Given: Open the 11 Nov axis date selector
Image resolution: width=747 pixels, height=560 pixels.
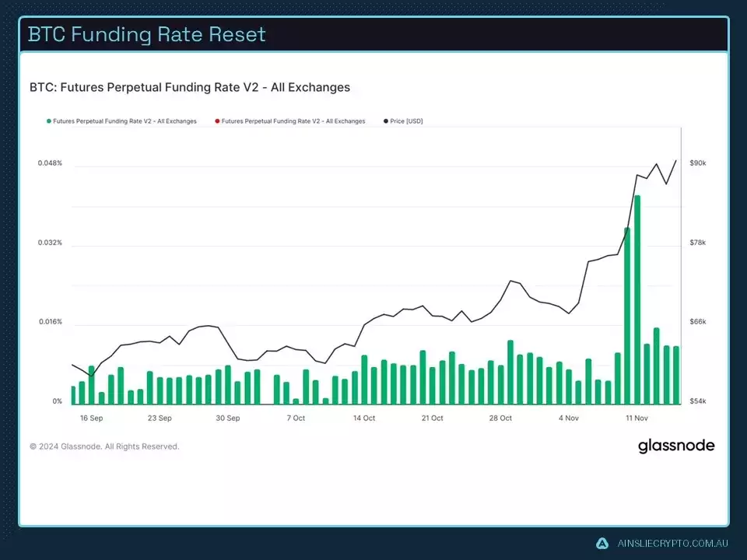Looking at the screenshot, I should [x=637, y=418].
